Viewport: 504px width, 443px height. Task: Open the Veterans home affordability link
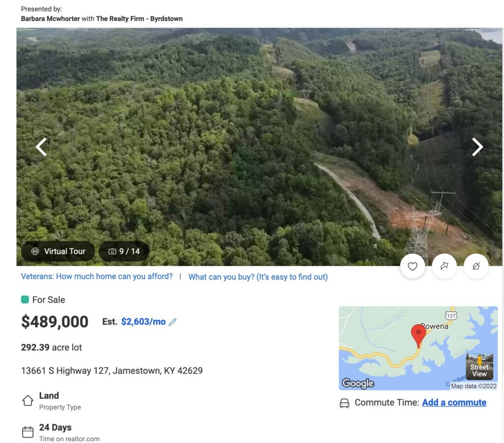coord(97,276)
